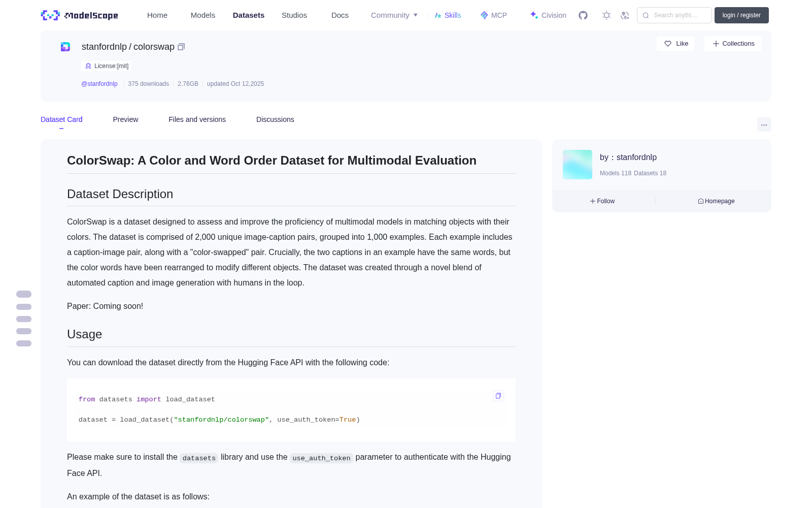Click the license badge icon
The height and width of the screenshot is (508, 812).
click(88, 66)
